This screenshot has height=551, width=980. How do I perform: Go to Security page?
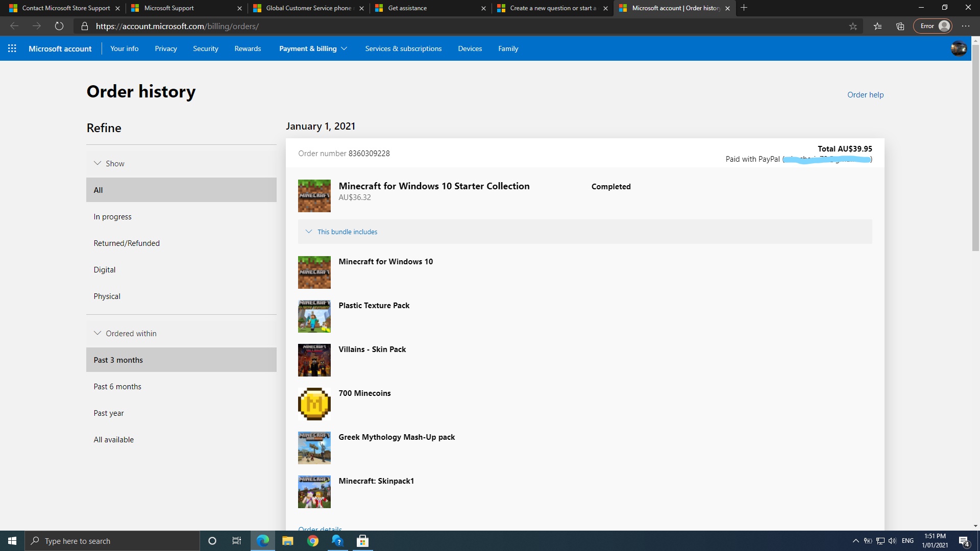point(206,48)
